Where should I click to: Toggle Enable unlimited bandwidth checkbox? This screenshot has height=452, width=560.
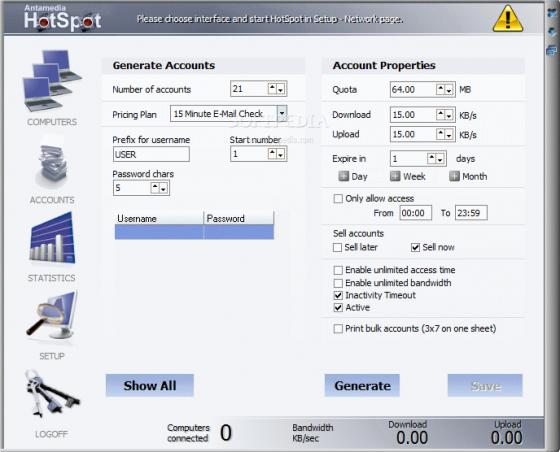(x=338, y=283)
